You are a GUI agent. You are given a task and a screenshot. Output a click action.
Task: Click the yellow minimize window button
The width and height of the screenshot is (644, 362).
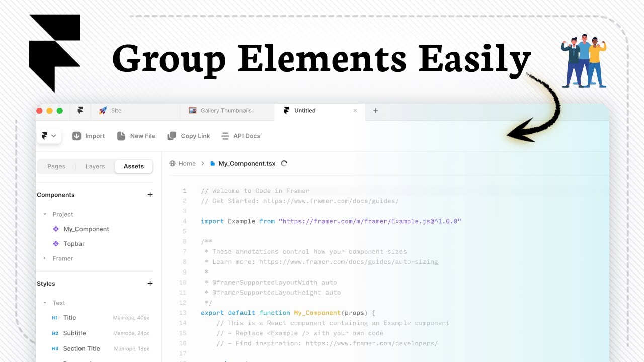pyautogui.click(x=50, y=111)
